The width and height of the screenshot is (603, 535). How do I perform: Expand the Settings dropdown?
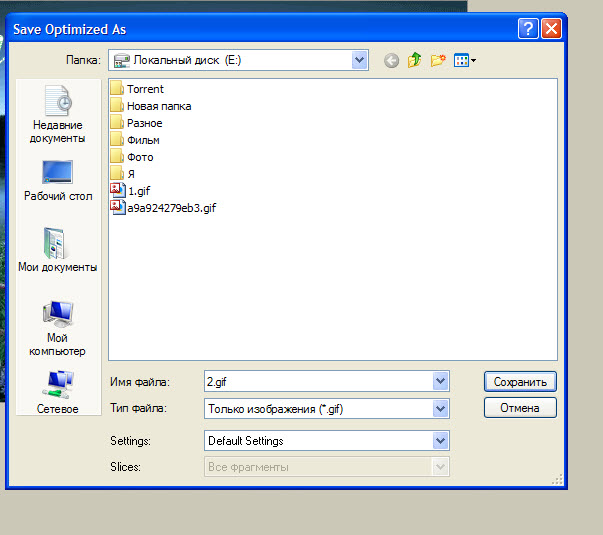[x=440, y=440]
